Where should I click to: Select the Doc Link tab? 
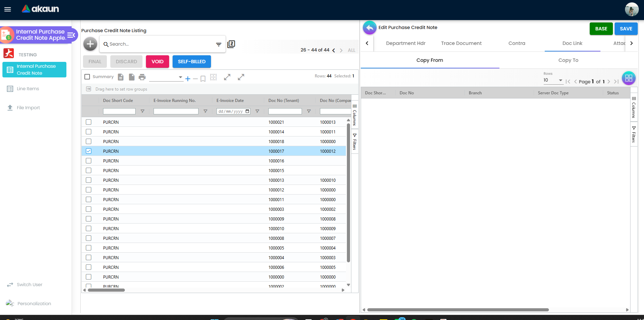pyautogui.click(x=572, y=43)
